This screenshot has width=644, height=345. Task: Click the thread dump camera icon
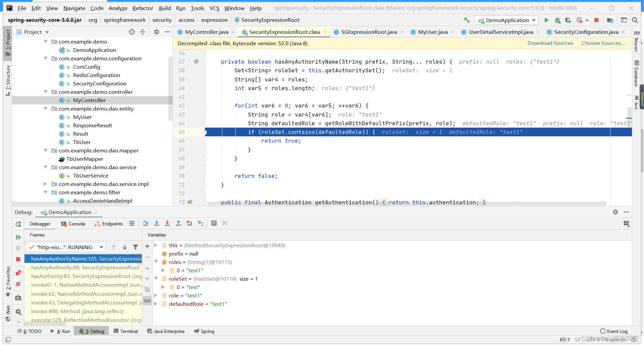point(18,298)
